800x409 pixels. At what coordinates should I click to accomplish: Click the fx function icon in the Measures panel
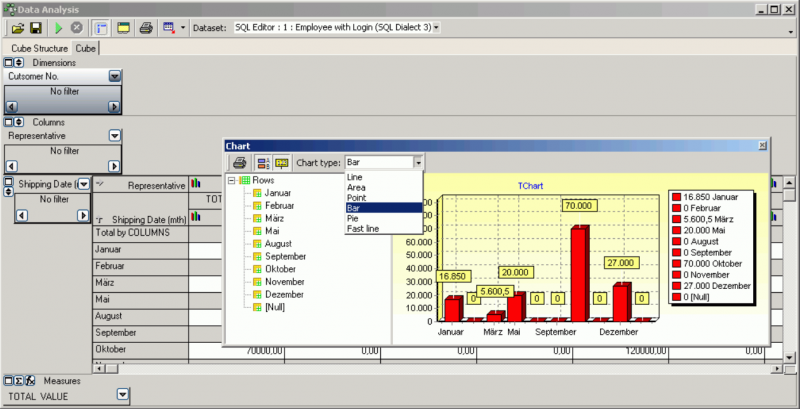coord(30,380)
